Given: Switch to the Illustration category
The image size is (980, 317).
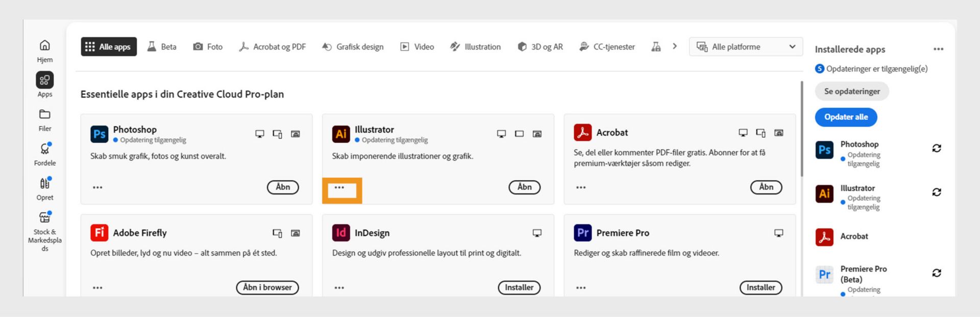Looking at the screenshot, I should 475,46.
